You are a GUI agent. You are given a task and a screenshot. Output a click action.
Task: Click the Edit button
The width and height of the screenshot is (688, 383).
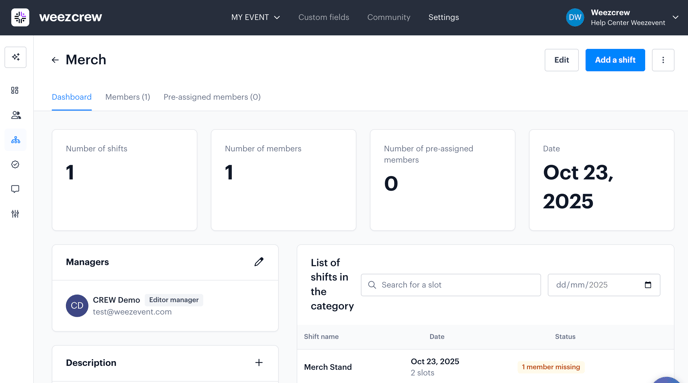[562, 60]
